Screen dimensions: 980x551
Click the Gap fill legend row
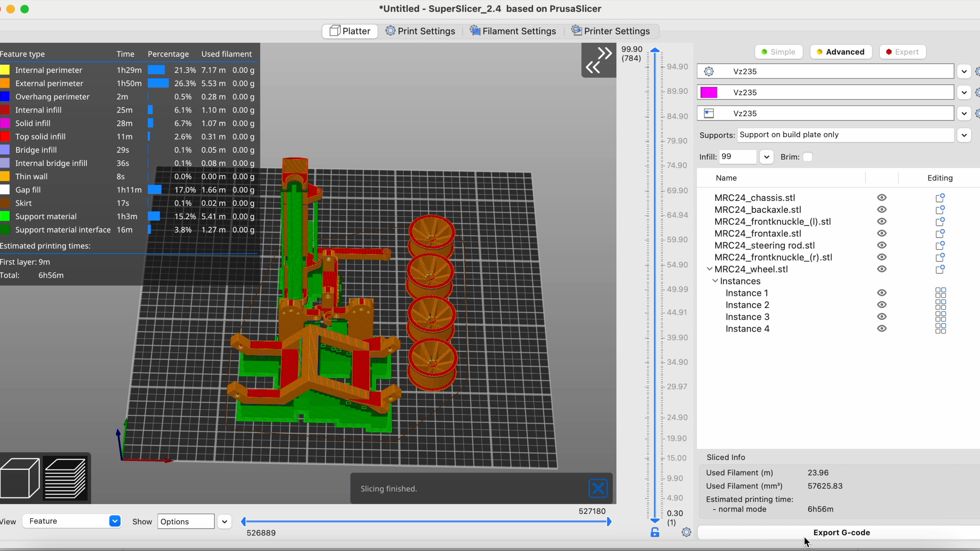tap(128, 190)
